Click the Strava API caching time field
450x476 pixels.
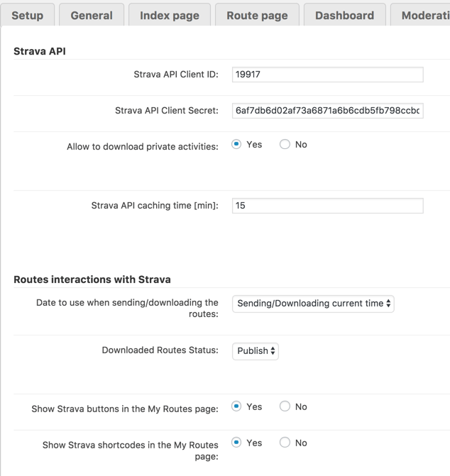coord(327,206)
